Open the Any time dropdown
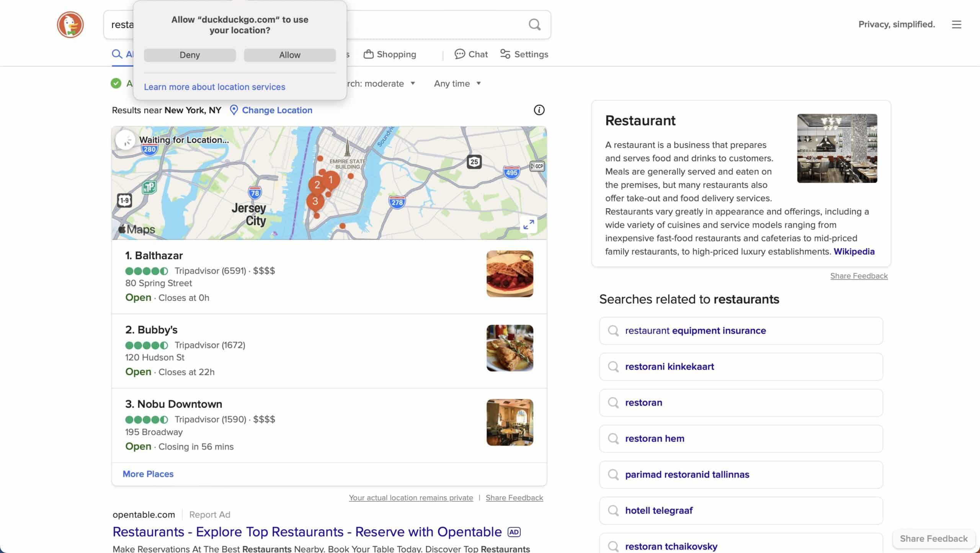Screen dimensions: 980x553 [x=457, y=83]
